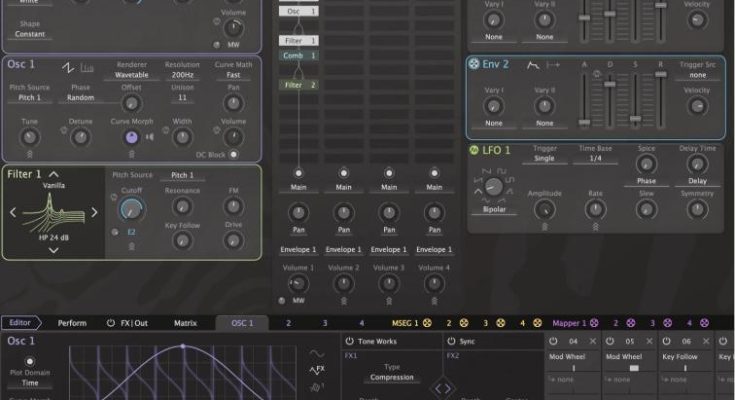Image resolution: width=735 pixels, height=400 pixels.
Task: Open the Osc 1 Renderer Wavetable dropdown
Action: coord(132,75)
